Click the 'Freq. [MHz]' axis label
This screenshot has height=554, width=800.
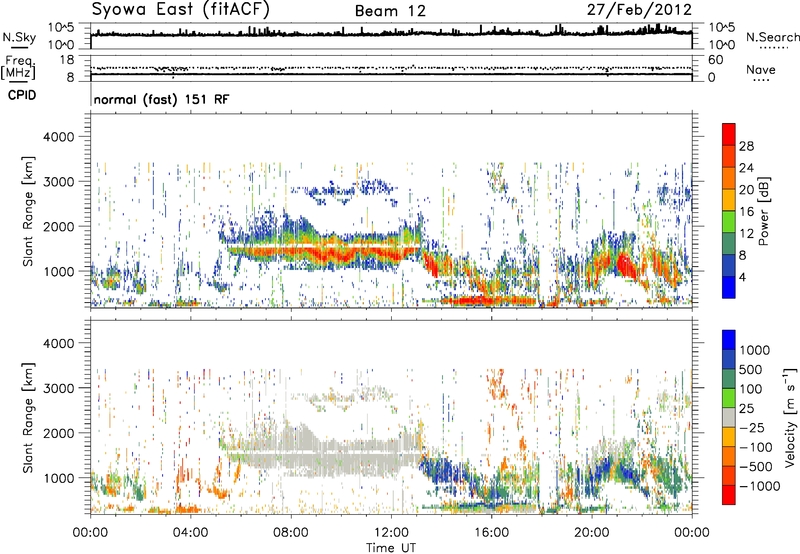click(18, 67)
